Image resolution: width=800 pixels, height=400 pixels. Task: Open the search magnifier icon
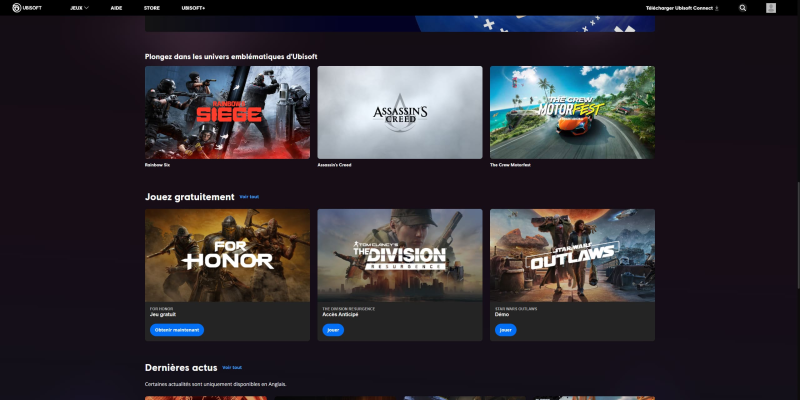click(743, 8)
